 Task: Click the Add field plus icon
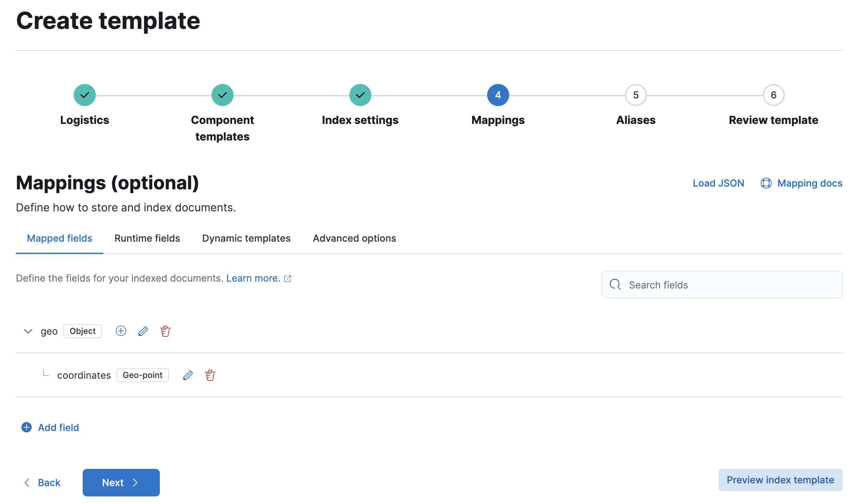[x=27, y=427]
